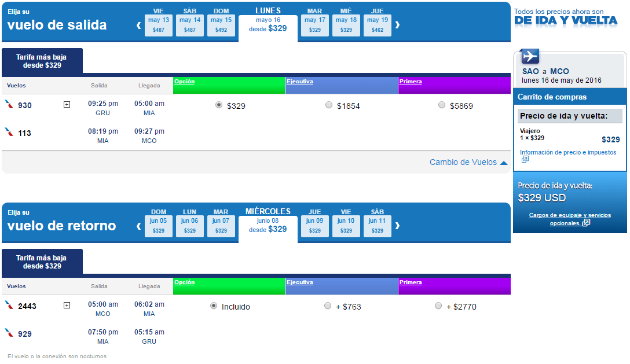The height and width of the screenshot is (364, 630).
Task: Expand flight 930 details with plus icon
Action: pos(67,105)
